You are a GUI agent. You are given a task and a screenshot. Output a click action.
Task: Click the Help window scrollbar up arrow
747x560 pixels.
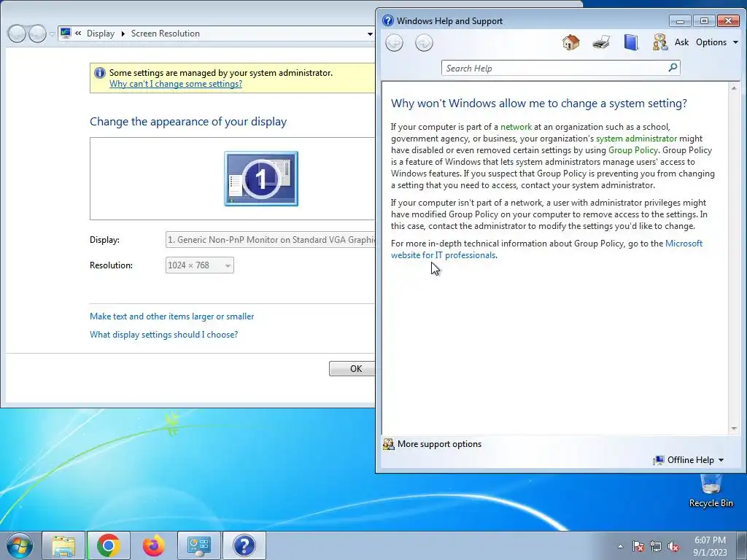pos(734,88)
